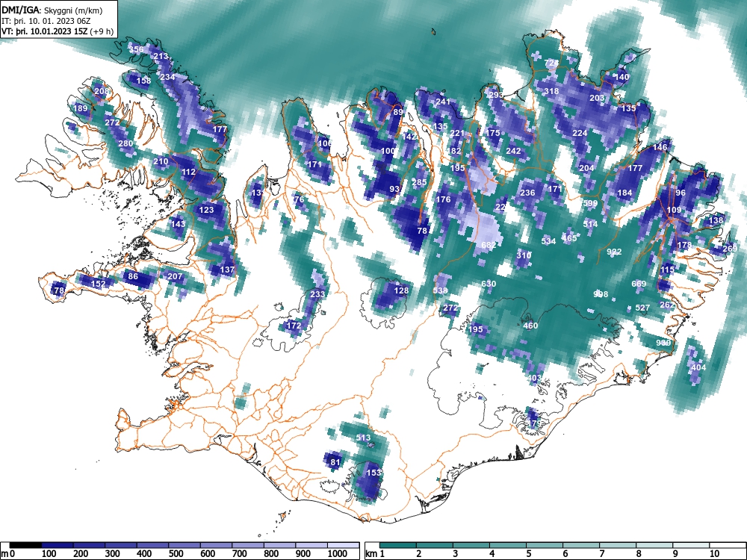Click the '109' visibility value

[674, 210]
